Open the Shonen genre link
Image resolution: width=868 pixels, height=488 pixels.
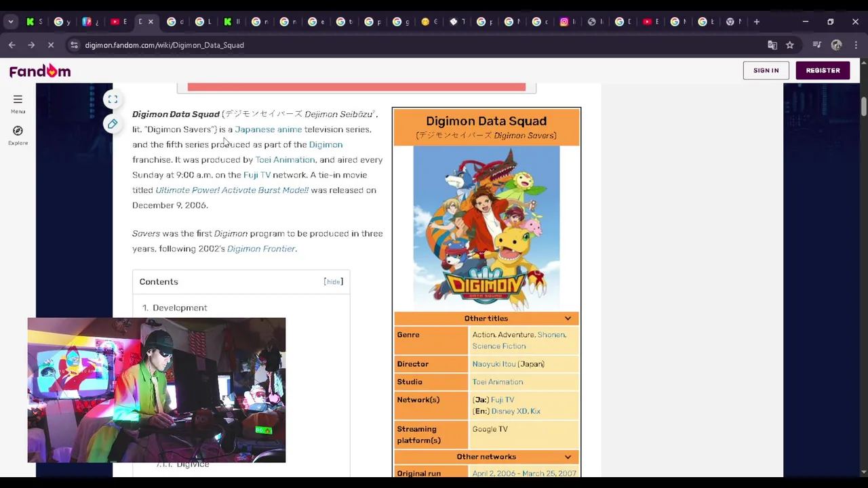tap(551, 335)
